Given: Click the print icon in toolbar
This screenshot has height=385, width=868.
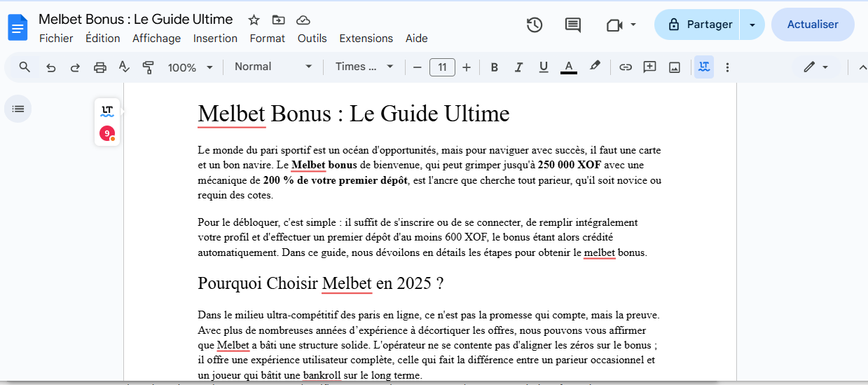Looking at the screenshot, I should [x=100, y=67].
